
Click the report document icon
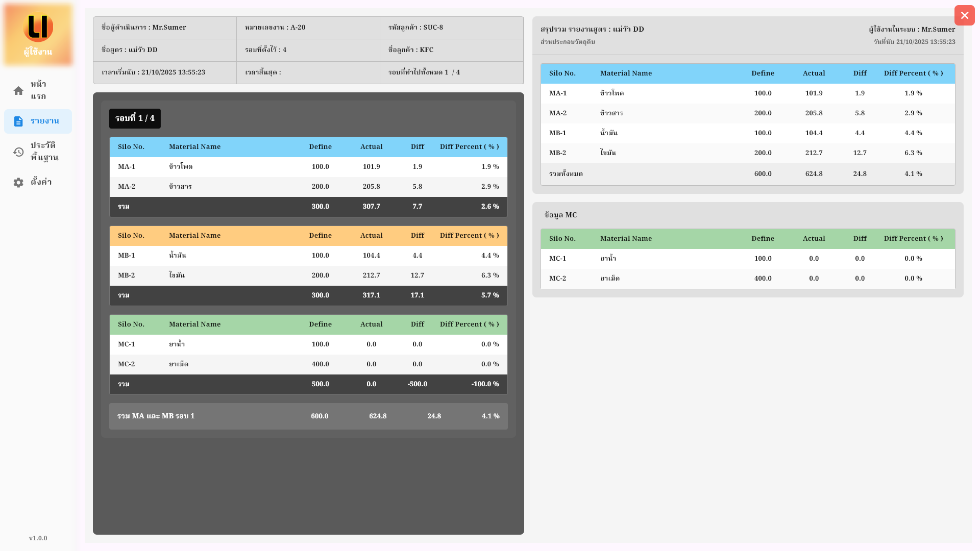(x=18, y=121)
